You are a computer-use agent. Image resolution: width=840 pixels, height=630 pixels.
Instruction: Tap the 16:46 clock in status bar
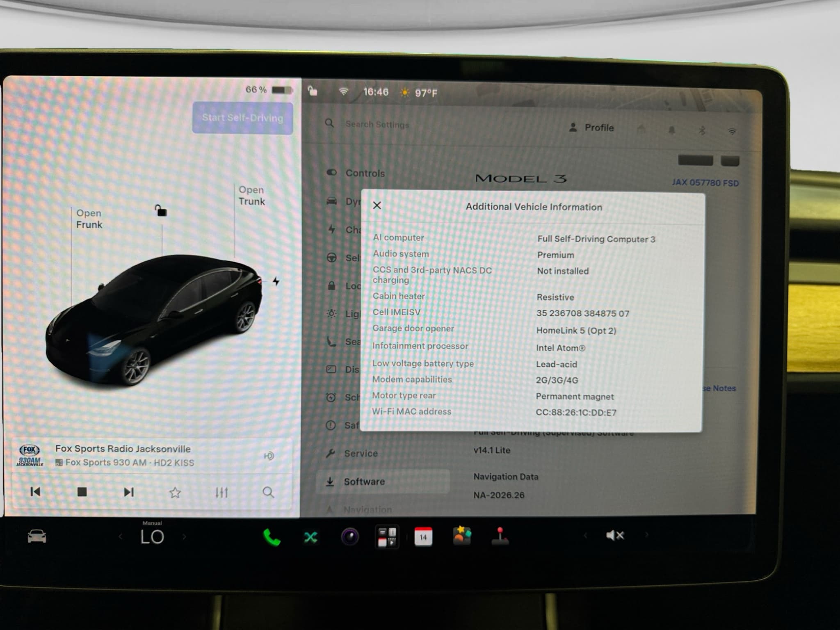click(376, 92)
